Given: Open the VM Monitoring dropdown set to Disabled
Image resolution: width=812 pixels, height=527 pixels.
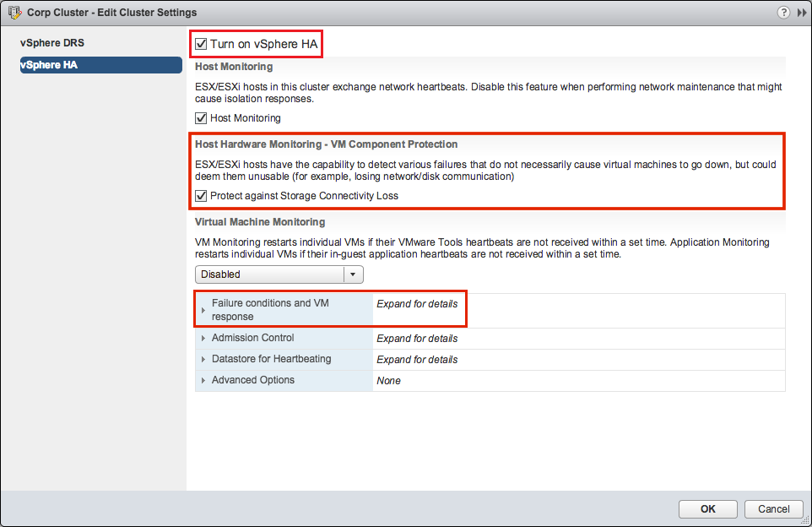Looking at the screenshot, I should 279,274.
